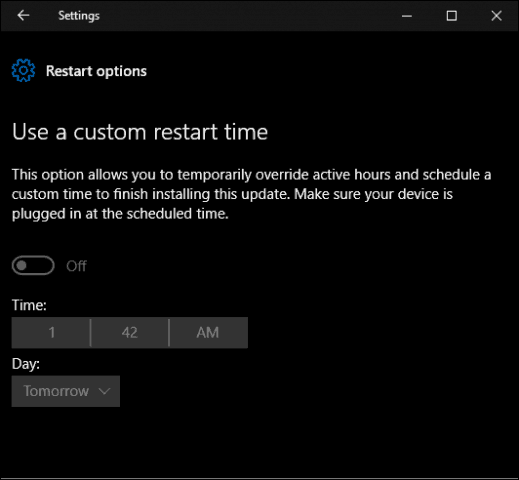Click the Settings title text

click(79, 16)
